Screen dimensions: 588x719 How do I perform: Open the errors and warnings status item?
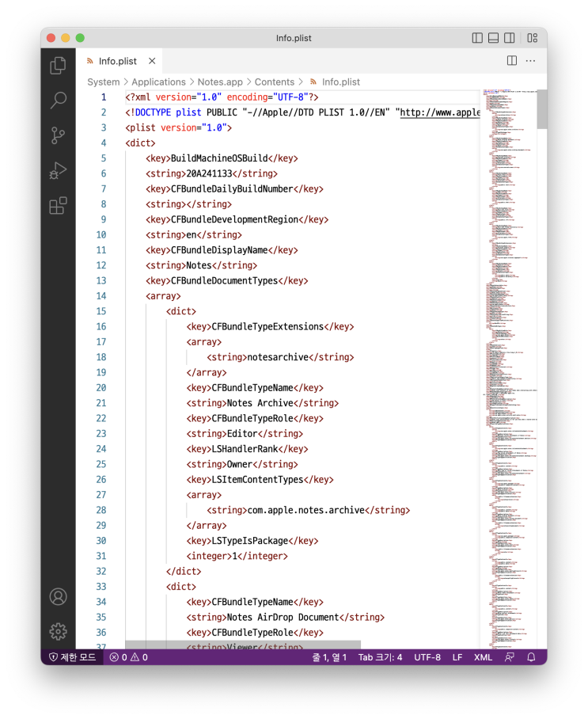(x=129, y=657)
